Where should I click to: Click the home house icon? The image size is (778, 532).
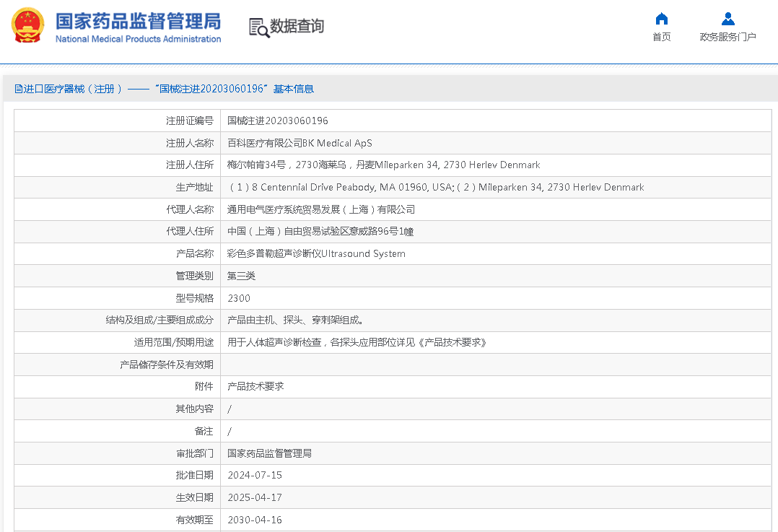pyautogui.click(x=661, y=19)
